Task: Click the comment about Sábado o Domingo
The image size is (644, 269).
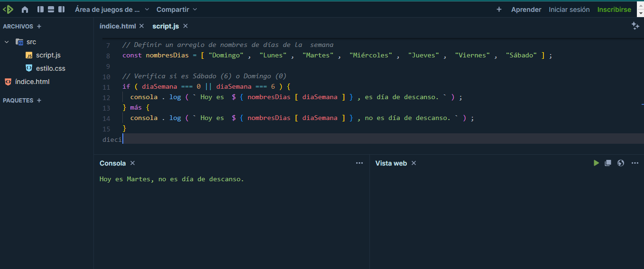Action: (204, 76)
